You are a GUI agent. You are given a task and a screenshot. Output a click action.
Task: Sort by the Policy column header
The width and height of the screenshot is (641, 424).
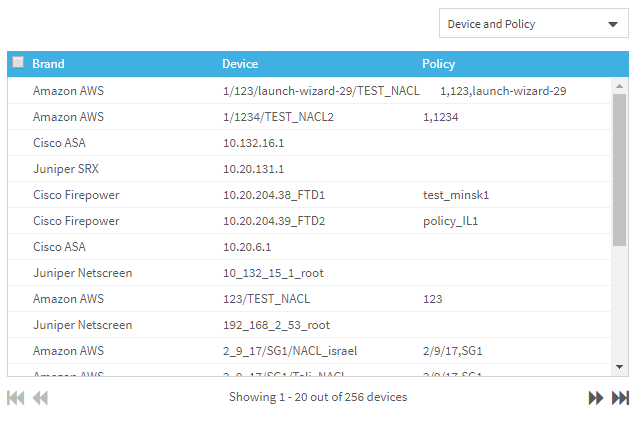pos(438,64)
